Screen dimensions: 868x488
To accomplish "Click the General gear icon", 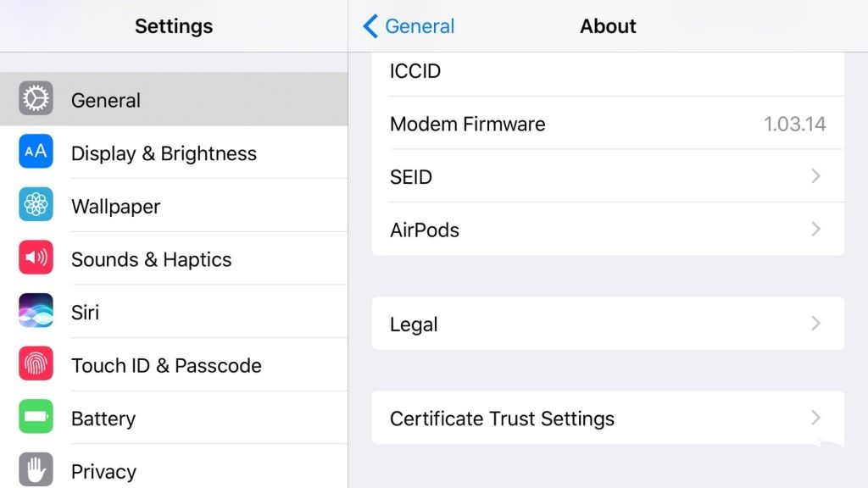I will (x=36, y=99).
